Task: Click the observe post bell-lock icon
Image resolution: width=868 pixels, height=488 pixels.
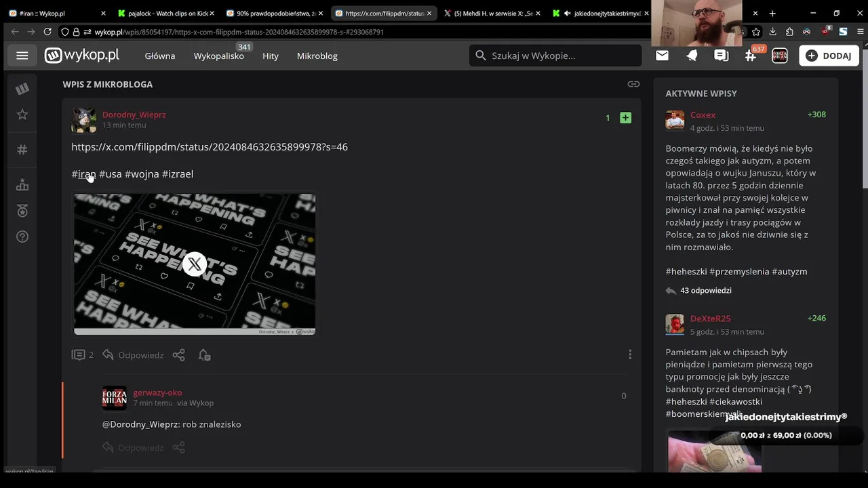Action: pyautogui.click(x=204, y=354)
